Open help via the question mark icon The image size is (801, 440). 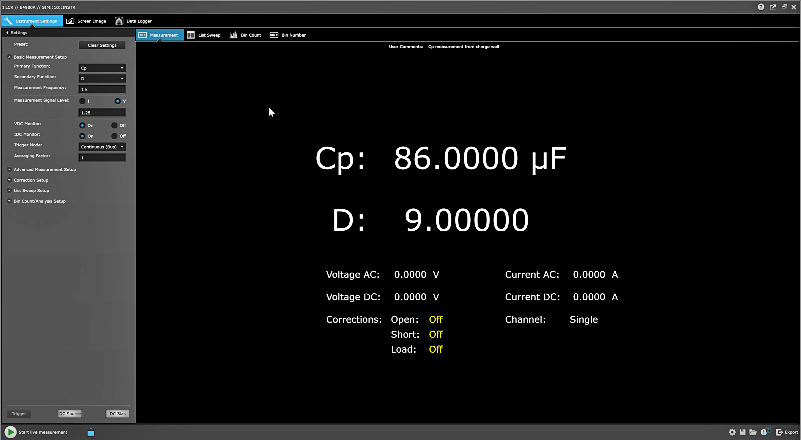(761, 6)
